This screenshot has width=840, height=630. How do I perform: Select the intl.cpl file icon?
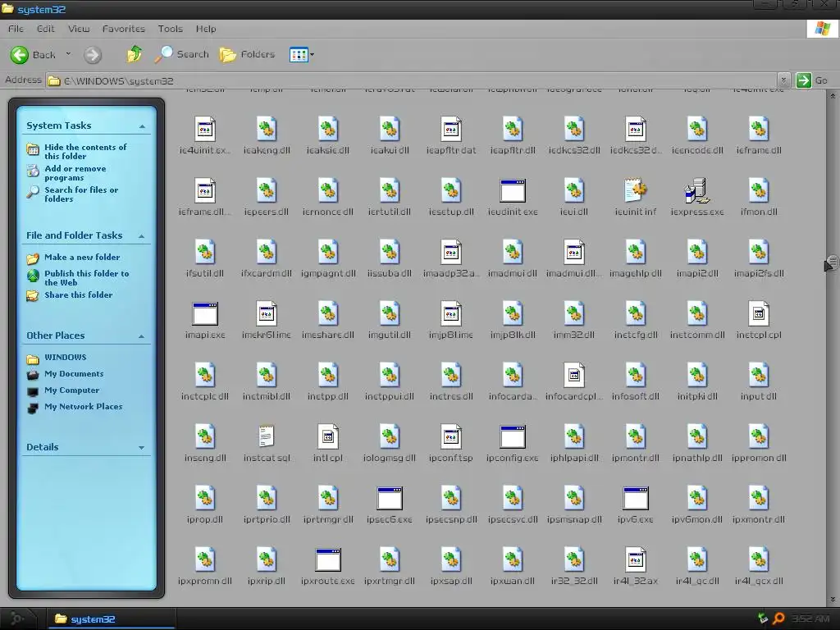328,436
